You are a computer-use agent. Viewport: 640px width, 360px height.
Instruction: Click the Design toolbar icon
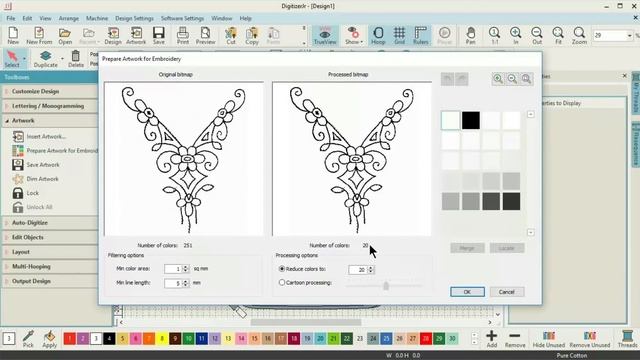click(x=113, y=35)
